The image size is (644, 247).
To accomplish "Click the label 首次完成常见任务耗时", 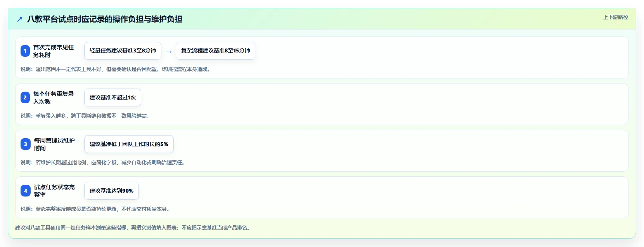I will pyautogui.click(x=54, y=51).
